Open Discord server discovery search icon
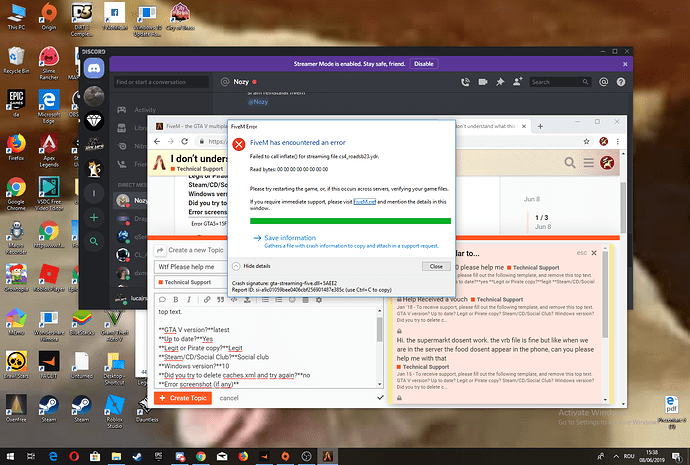Image resolution: width=690 pixels, height=465 pixels. click(x=94, y=241)
